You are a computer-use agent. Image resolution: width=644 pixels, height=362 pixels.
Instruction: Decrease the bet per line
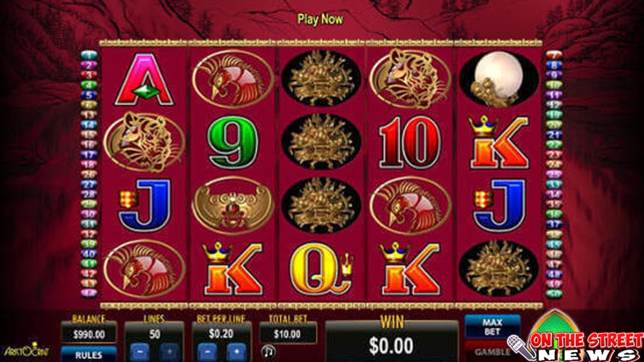pos(208,353)
